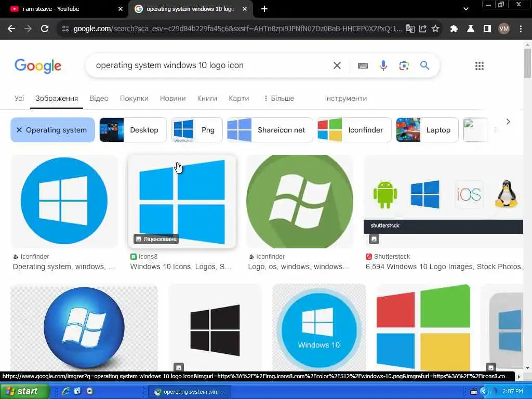
Task: Apply the Iconfinder filter chip
Action: click(354, 130)
